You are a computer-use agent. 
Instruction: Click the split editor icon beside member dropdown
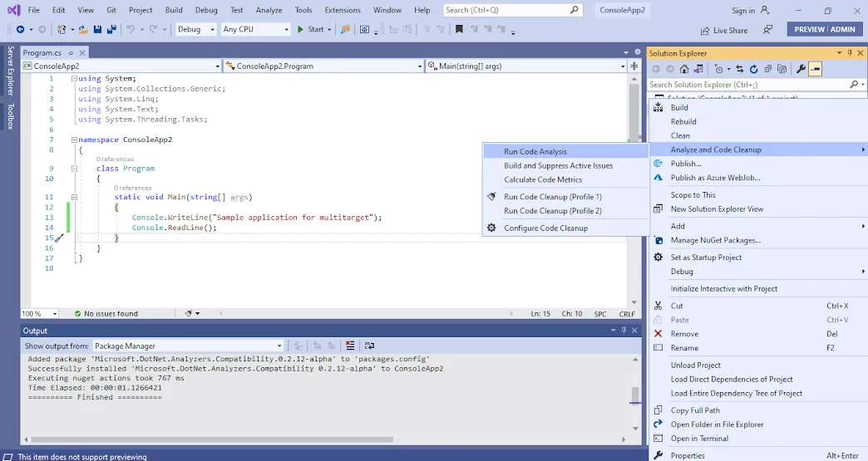634,66
